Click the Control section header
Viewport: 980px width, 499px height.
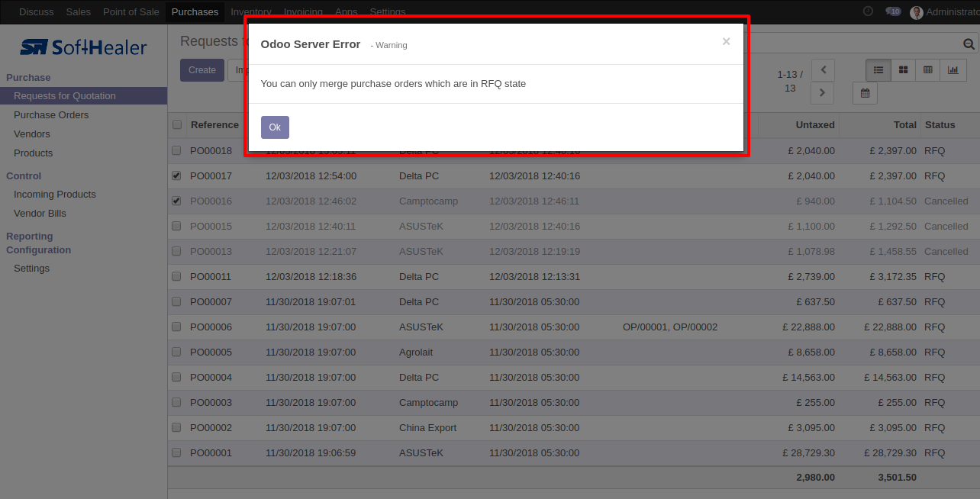tap(24, 176)
